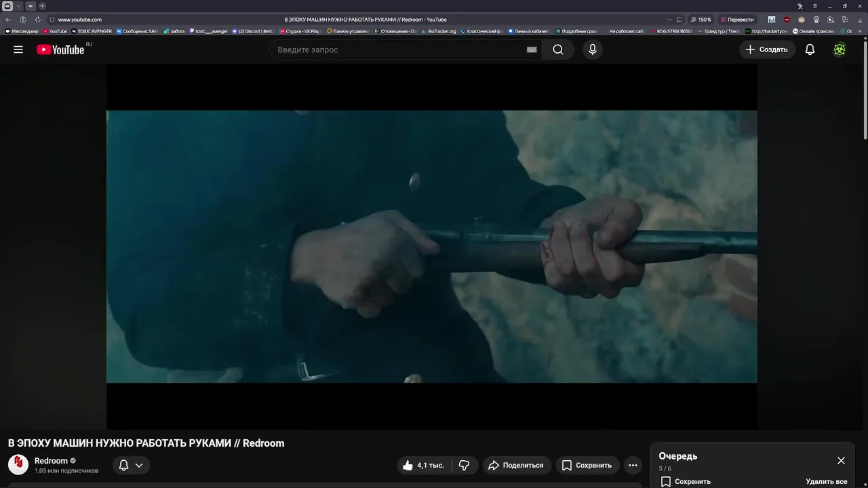The width and height of the screenshot is (868, 488).
Task: Open the YouTube guide hamburger menu
Action: coord(18,49)
